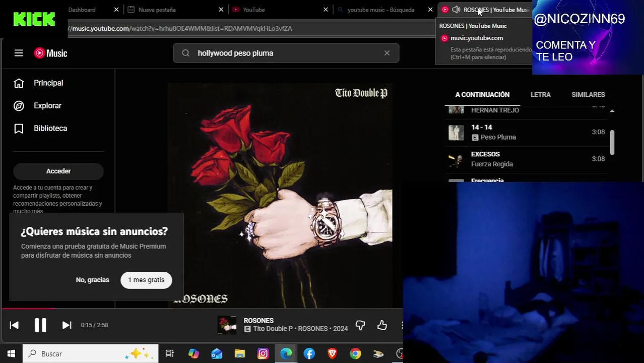Like the song ROSONES
This screenshot has width=644, height=363.
382,325
